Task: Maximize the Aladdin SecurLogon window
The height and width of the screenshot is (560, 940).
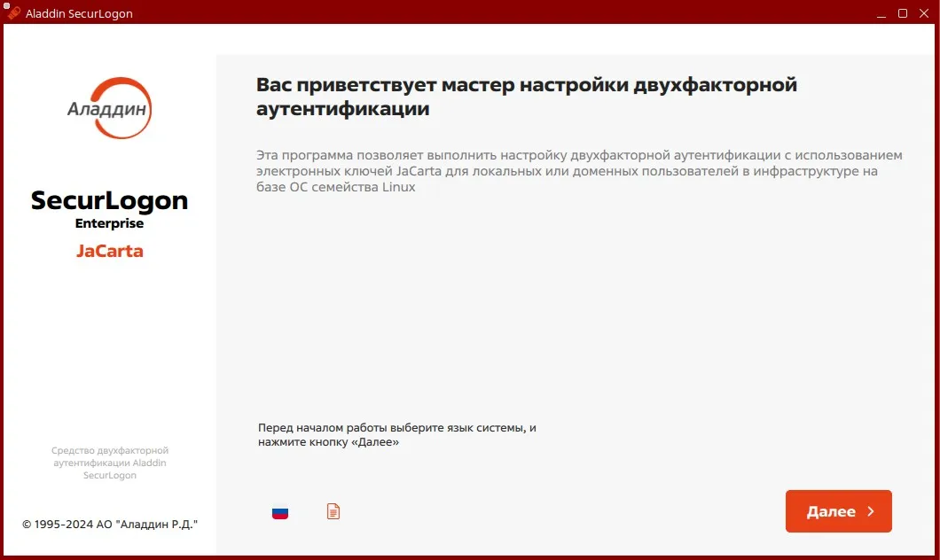Action: click(902, 13)
